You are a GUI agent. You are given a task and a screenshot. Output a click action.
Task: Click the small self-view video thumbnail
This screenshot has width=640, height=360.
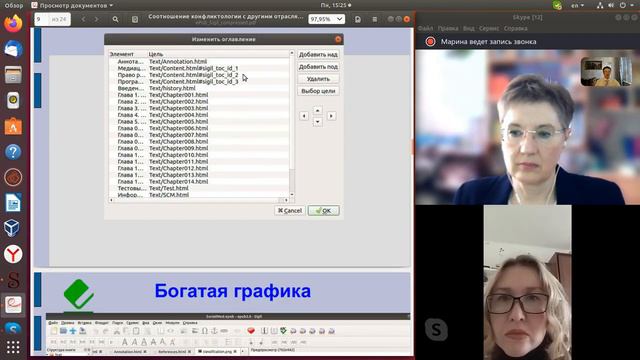pos(606,71)
